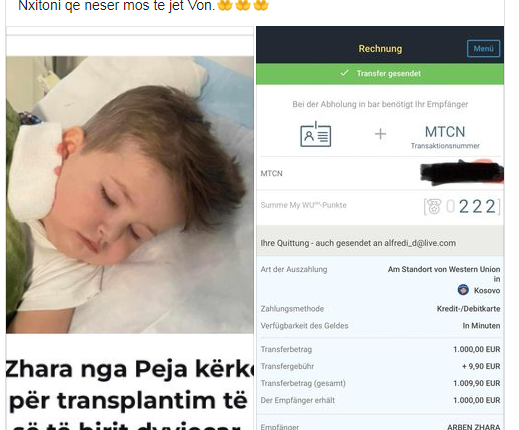
Task: Click the Transfergebühr 9,90 EUR value
Action: coord(481,366)
